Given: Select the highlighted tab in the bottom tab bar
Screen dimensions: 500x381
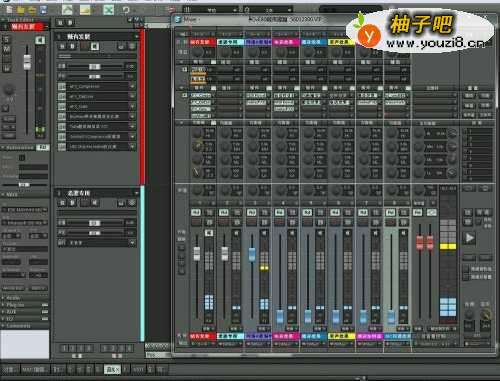Looking at the screenshot, I should pos(113,369).
